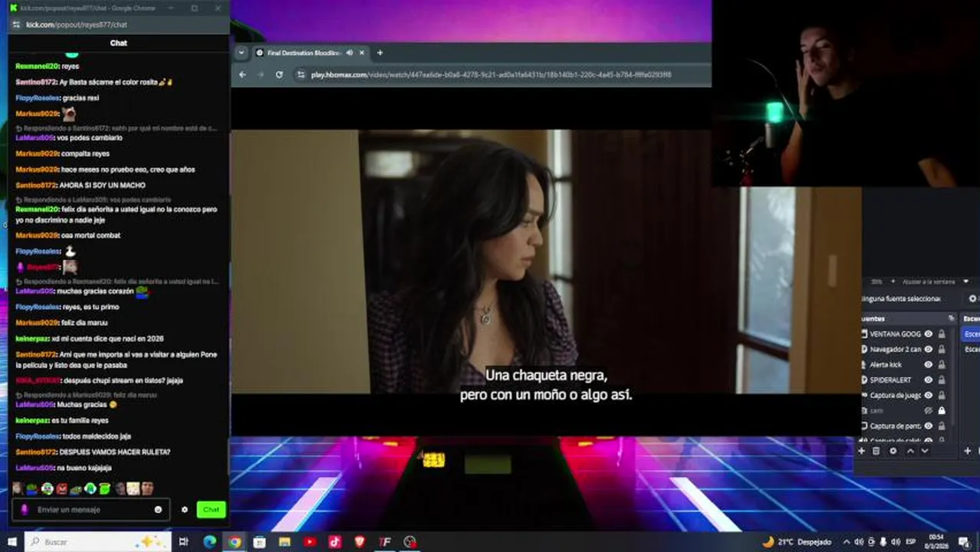The image size is (980, 552).
Task: Add a new source in OBS sources panel
Action: tap(862, 451)
